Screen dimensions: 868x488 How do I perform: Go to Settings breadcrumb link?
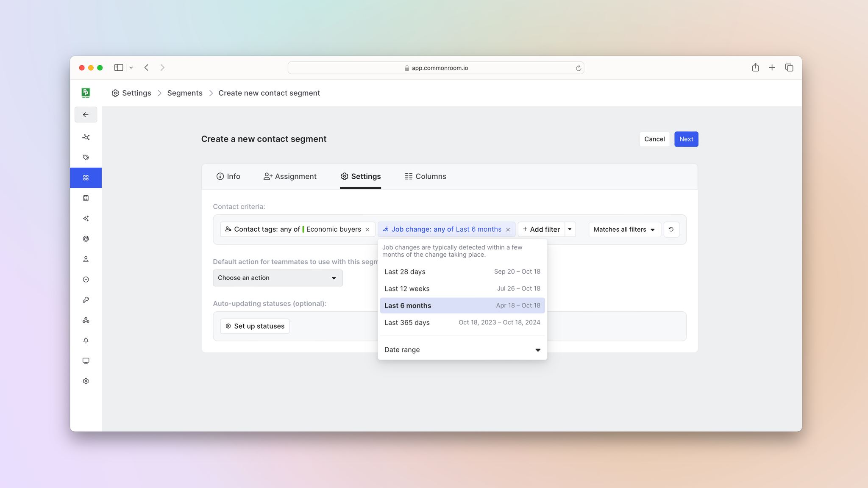(x=131, y=93)
